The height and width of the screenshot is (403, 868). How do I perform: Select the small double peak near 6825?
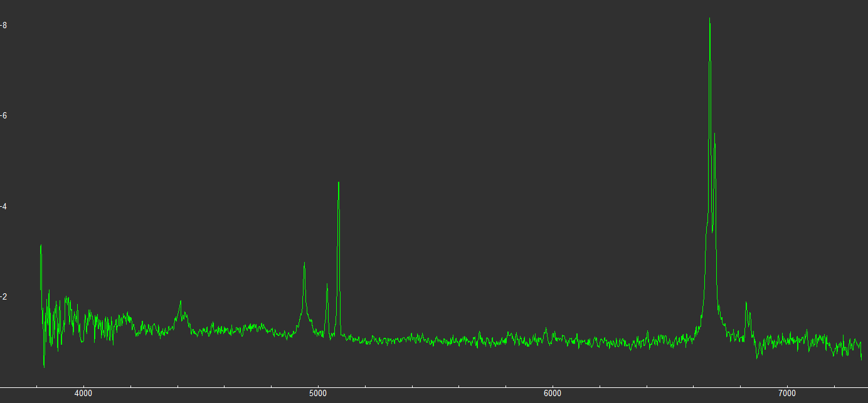pyautogui.click(x=746, y=303)
